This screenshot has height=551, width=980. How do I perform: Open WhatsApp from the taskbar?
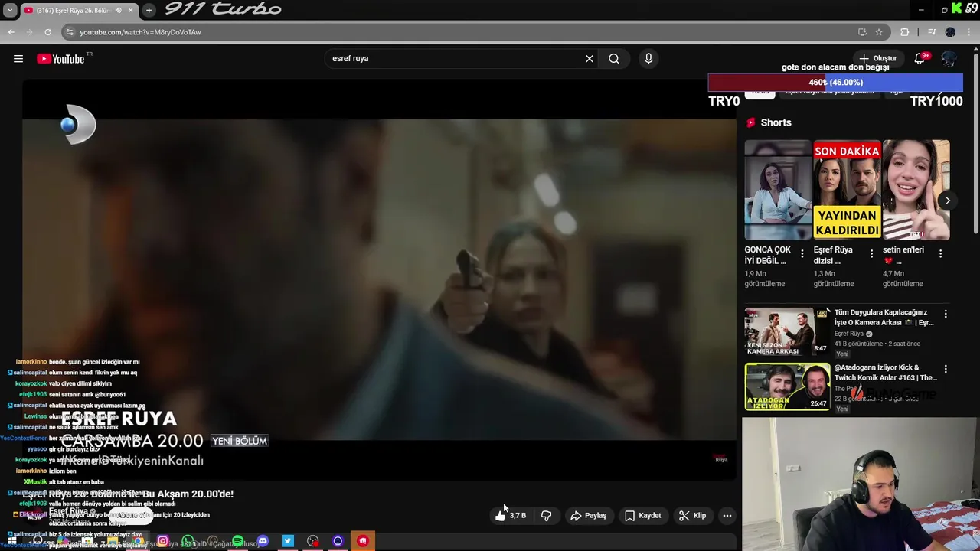click(x=188, y=541)
